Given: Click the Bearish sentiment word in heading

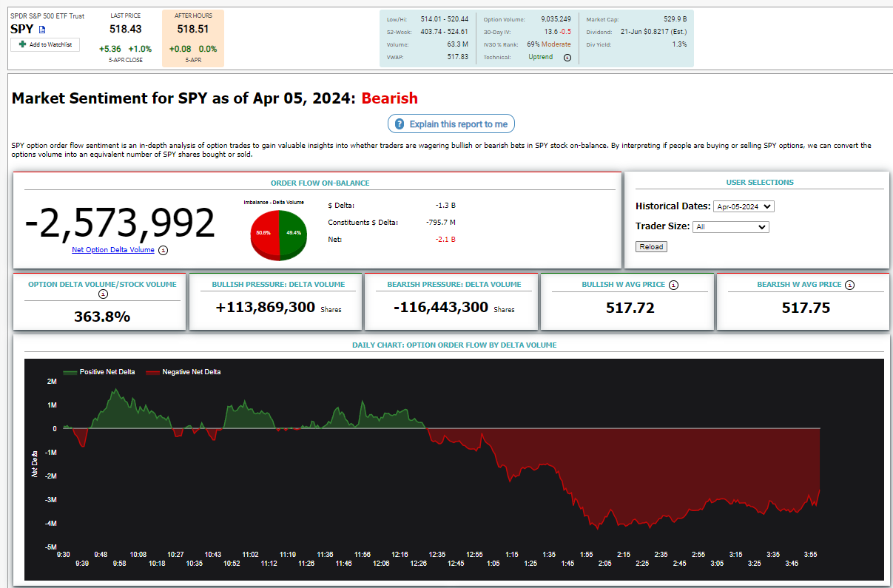Looking at the screenshot, I should coord(390,98).
